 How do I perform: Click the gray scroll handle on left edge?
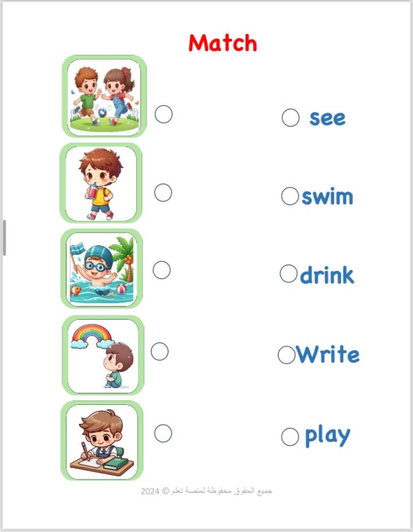(x=4, y=237)
